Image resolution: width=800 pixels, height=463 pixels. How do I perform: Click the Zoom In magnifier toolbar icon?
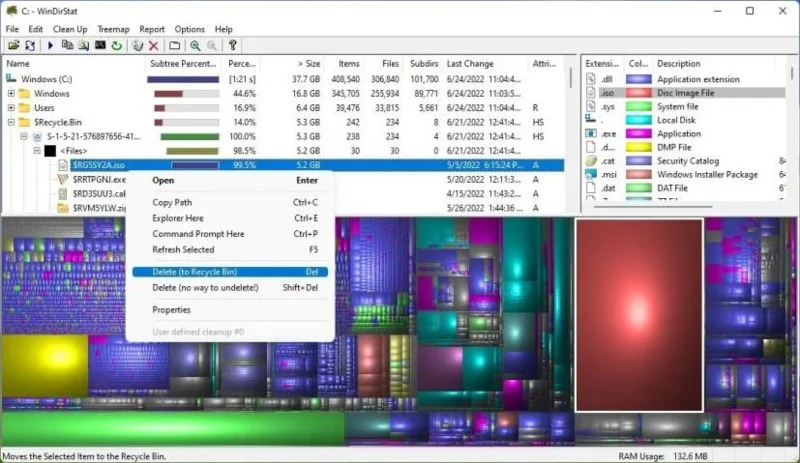point(195,45)
